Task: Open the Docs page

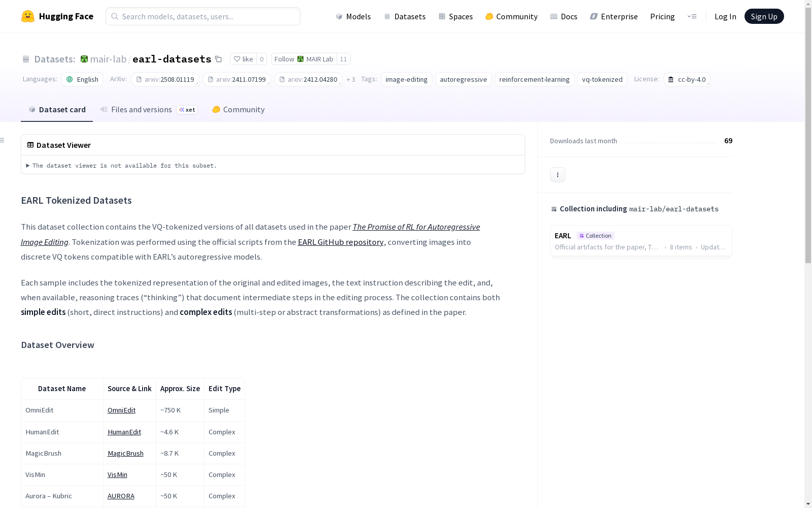Action: [x=564, y=16]
